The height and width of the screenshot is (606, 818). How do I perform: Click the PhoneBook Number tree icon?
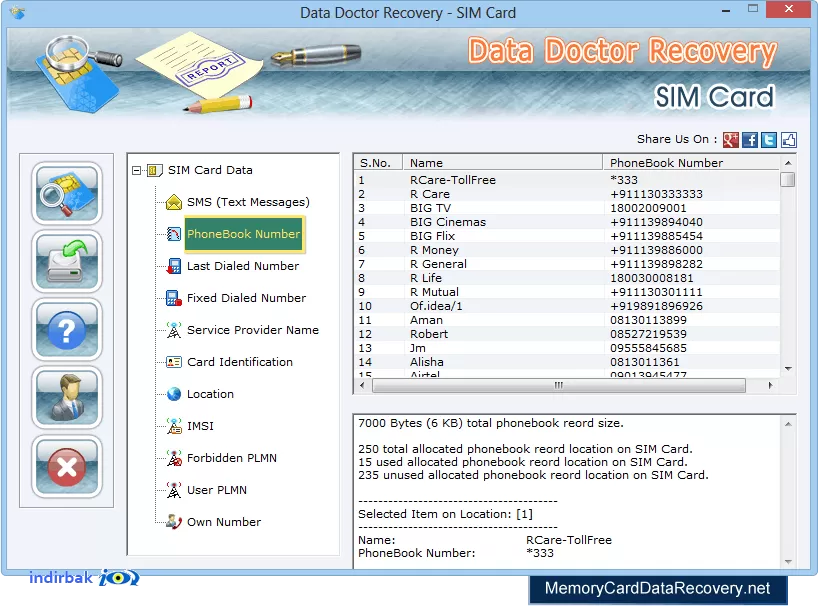point(174,234)
